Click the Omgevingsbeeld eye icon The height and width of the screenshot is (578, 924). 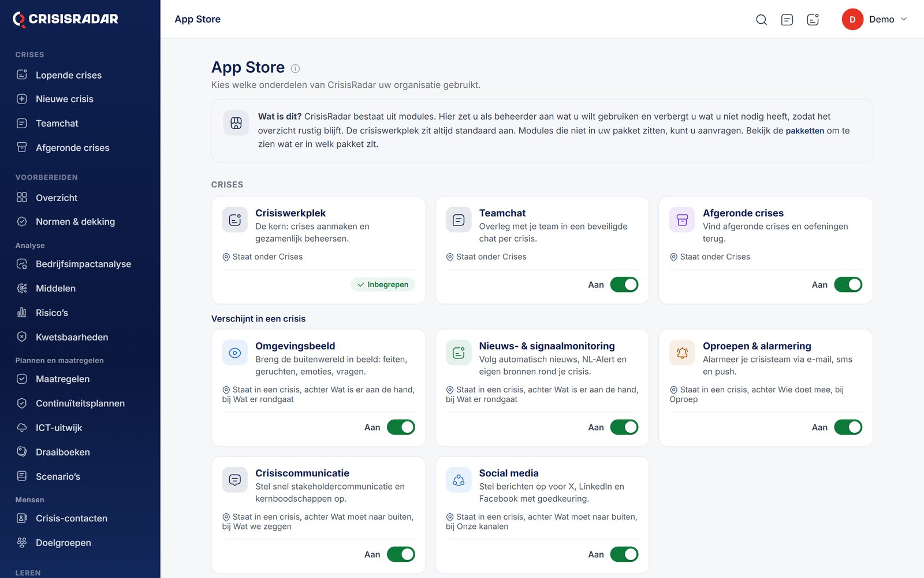click(235, 353)
